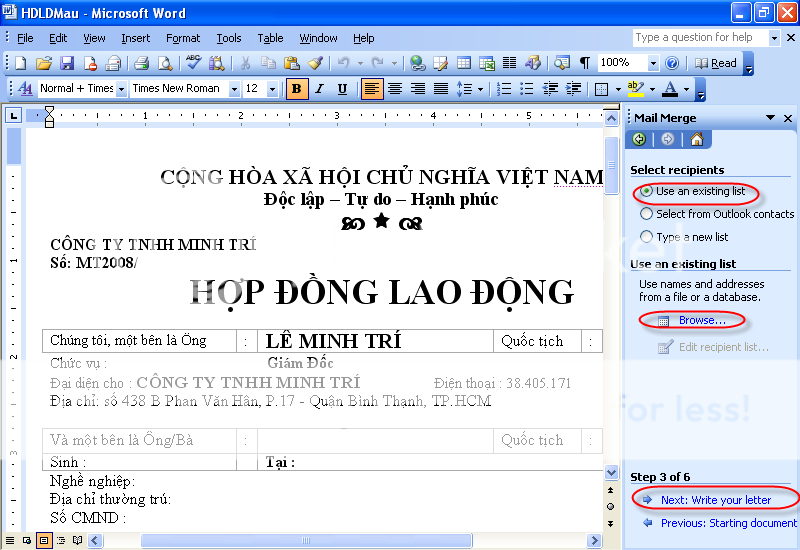Click the Insert Excel Worksheet icon

click(487, 63)
